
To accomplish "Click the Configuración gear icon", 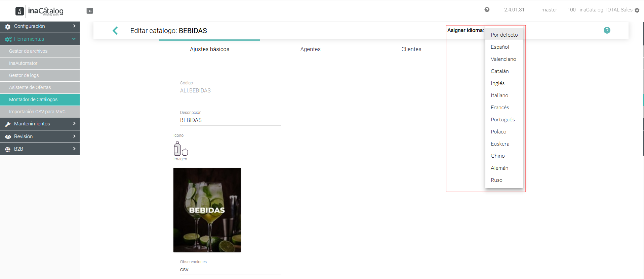I will pos(8,27).
